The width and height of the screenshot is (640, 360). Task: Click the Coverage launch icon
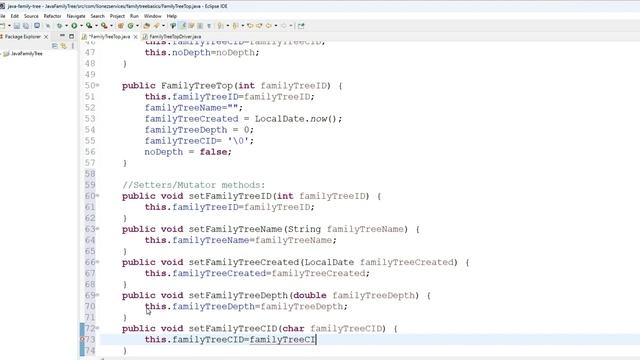(89, 26)
